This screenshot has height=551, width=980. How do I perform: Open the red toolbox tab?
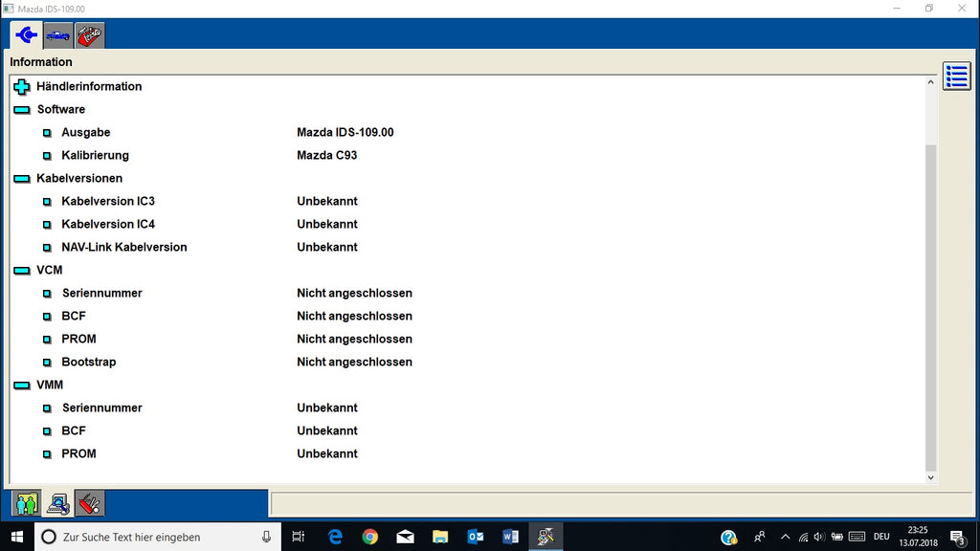(89, 35)
